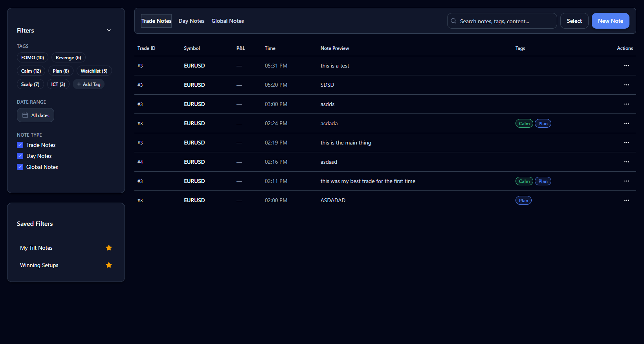Open the Winning Setups saved filter

(66, 265)
